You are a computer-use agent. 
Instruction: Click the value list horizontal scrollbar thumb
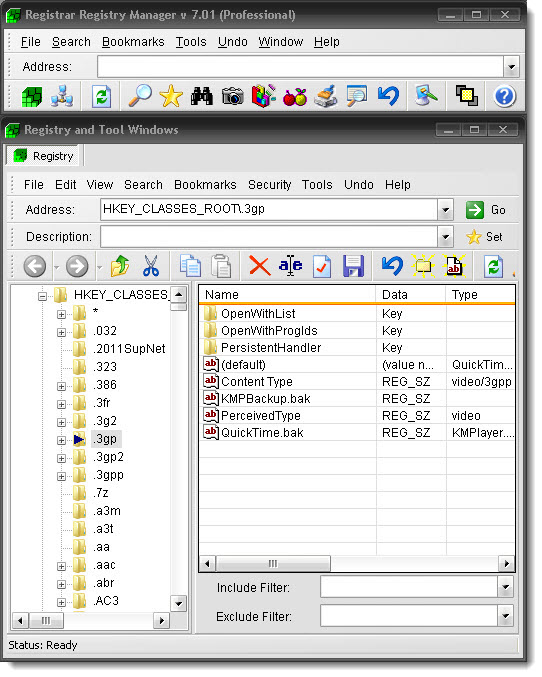[273, 563]
